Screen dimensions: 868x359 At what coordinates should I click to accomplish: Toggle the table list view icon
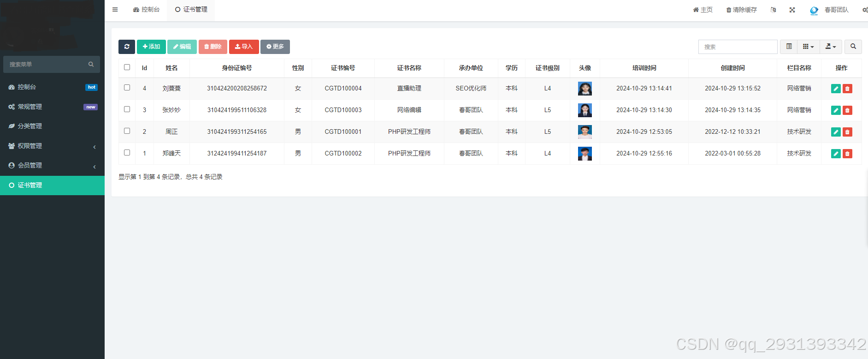[789, 47]
